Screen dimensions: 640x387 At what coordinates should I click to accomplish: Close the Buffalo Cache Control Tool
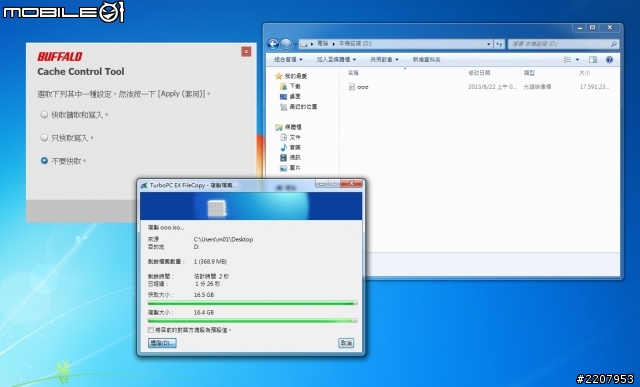point(246,51)
